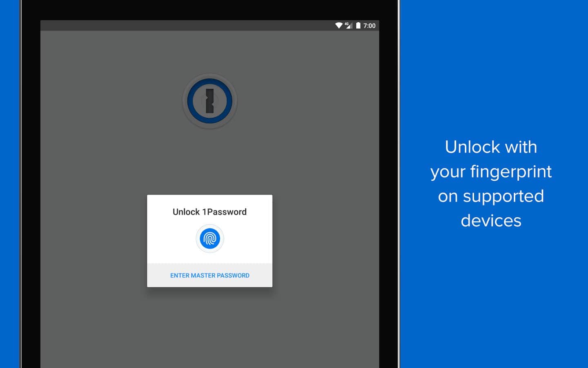Tap the dark keyhole in the logo center
Screen dimensions: 588x368
[x=209, y=101]
